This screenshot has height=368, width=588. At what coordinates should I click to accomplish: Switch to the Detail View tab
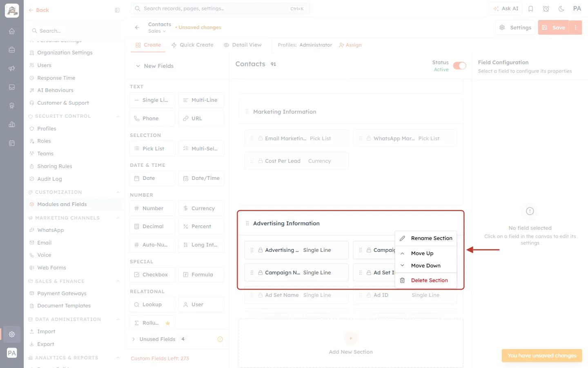(x=243, y=45)
